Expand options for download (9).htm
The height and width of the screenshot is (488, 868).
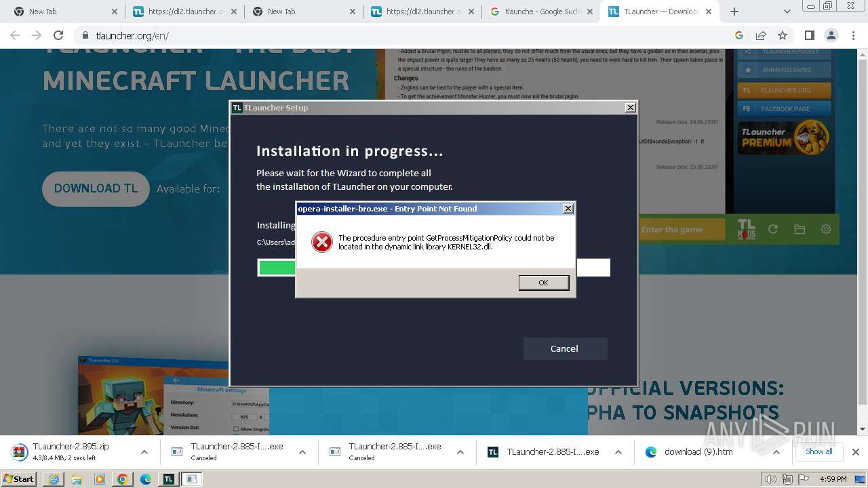(x=776, y=452)
